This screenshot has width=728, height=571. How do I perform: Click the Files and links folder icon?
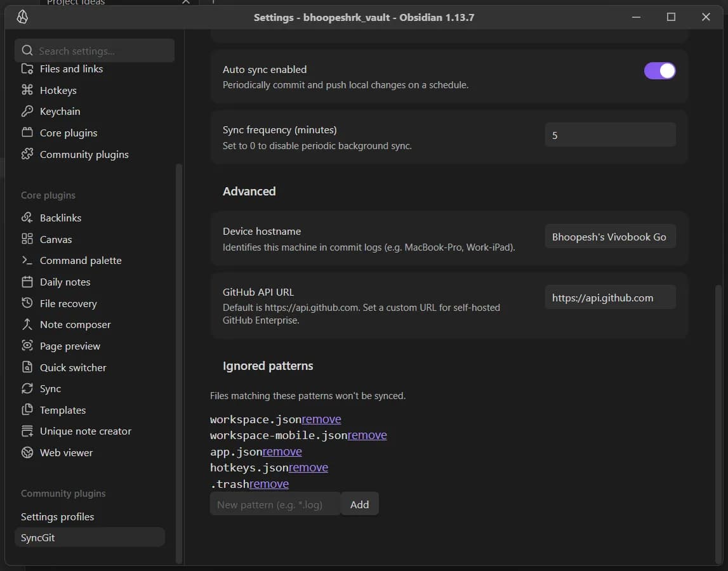pos(27,69)
